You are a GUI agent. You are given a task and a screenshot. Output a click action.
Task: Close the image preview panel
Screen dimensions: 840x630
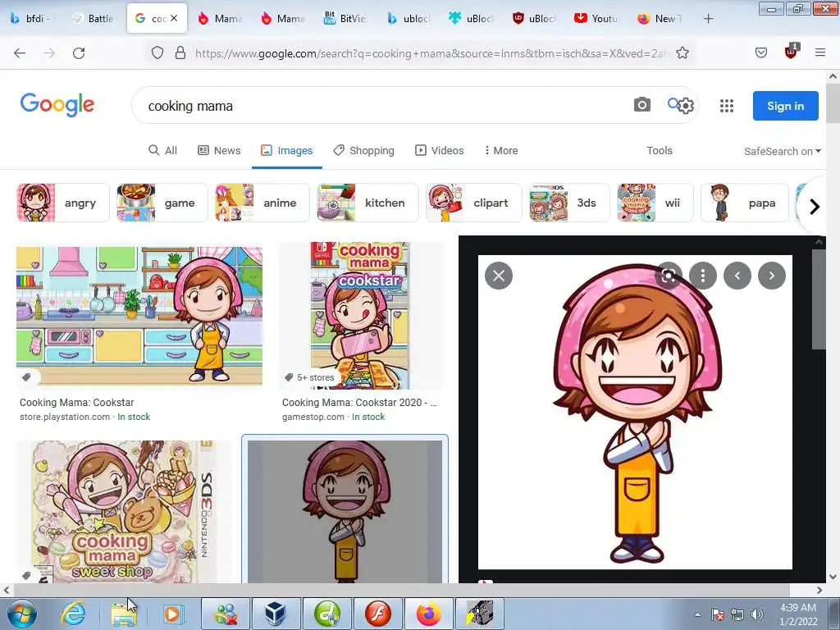pyautogui.click(x=499, y=276)
